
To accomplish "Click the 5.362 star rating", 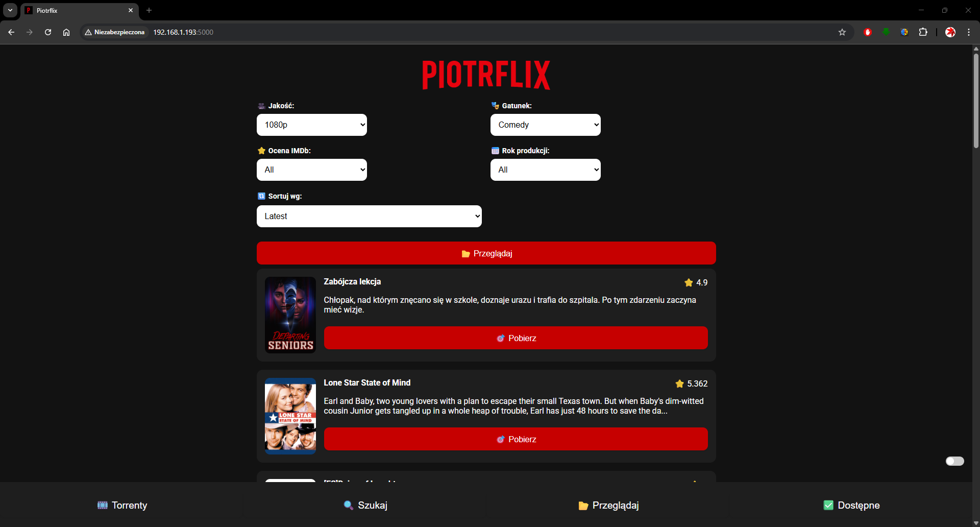I will pos(692,384).
